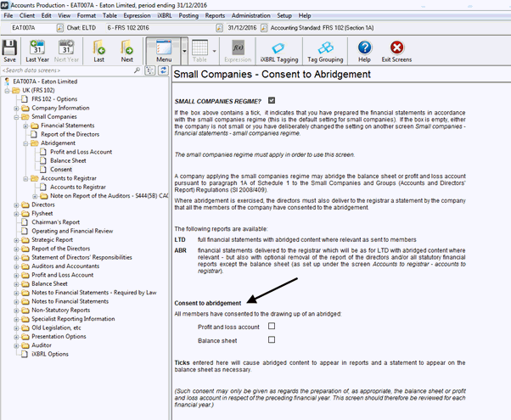Viewport: 511px width, 420px height.
Task: Click the EAT007A client code field
Action: pyautogui.click(x=32, y=28)
